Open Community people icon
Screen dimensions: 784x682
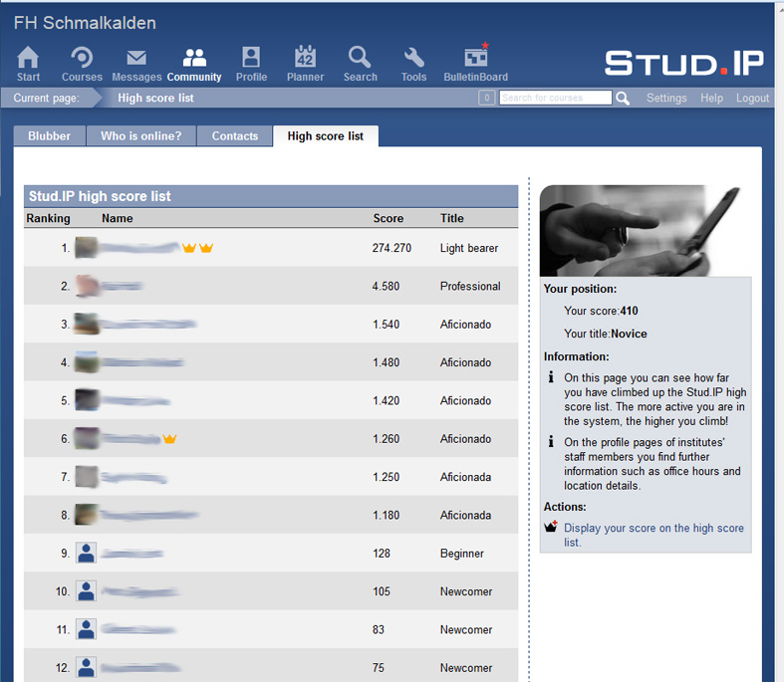pyautogui.click(x=194, y=58)
